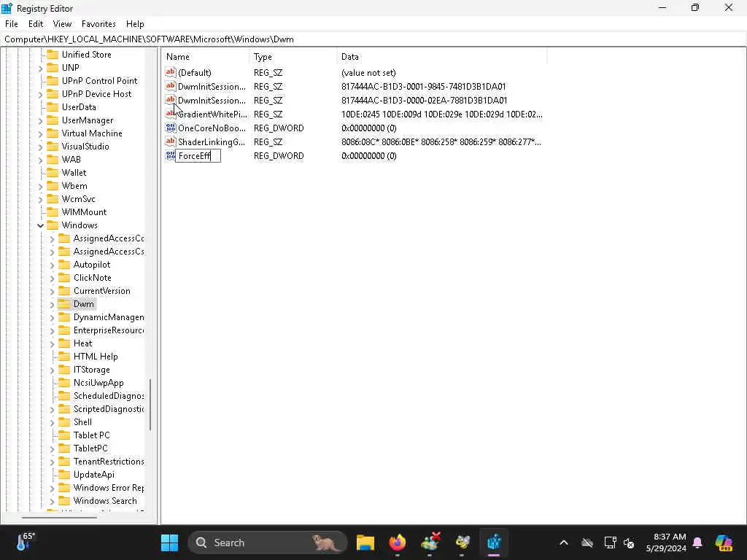Select the ShaderLinkingG... string value icon
Image resolution: width=747 pixels, height=560 pixels.
pos(171,142)
